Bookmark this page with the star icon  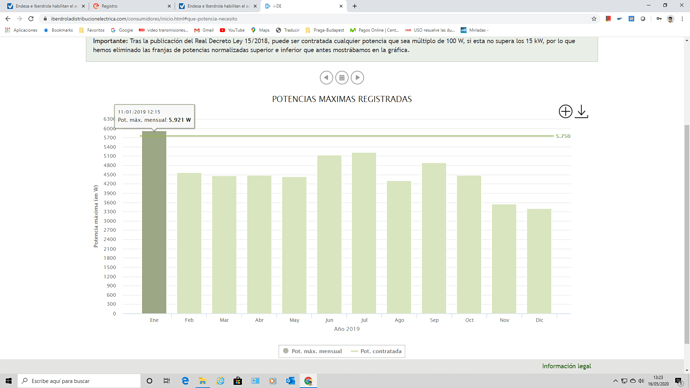pyautogui.click(x=594, y=19)
